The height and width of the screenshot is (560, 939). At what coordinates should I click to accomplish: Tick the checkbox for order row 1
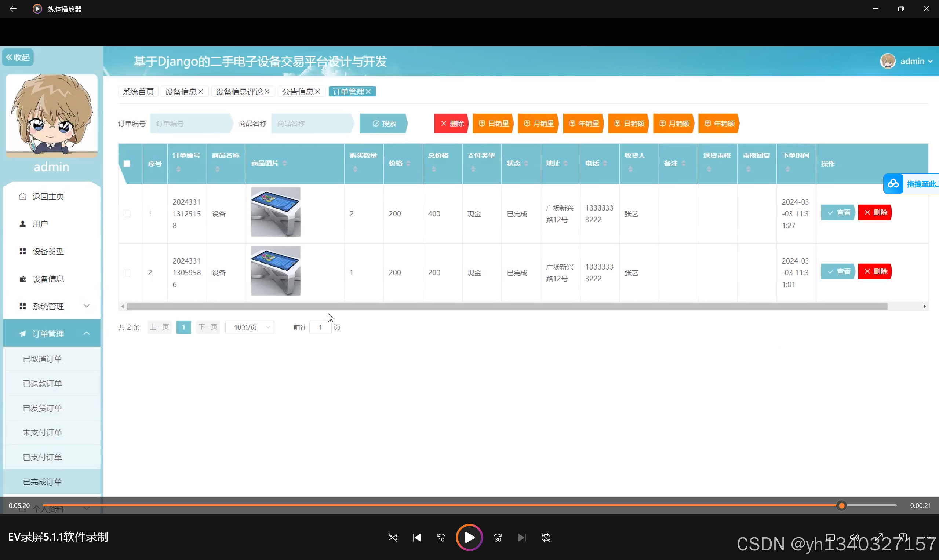127,214
